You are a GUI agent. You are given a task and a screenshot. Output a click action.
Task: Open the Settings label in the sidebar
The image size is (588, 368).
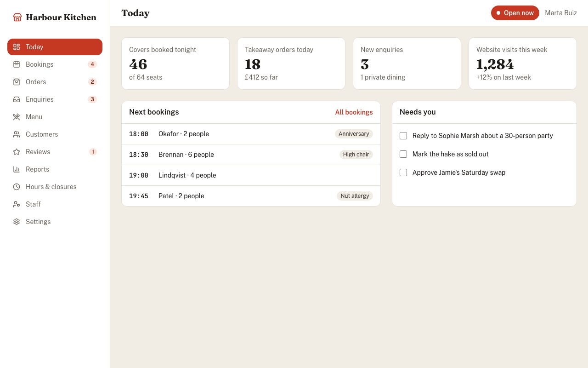[x=38, y=222]
